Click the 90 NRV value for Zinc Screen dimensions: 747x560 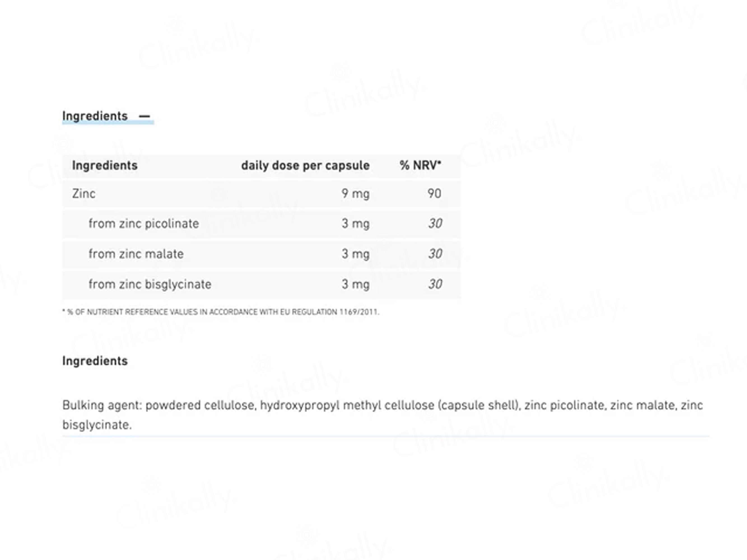pos(434,194)
